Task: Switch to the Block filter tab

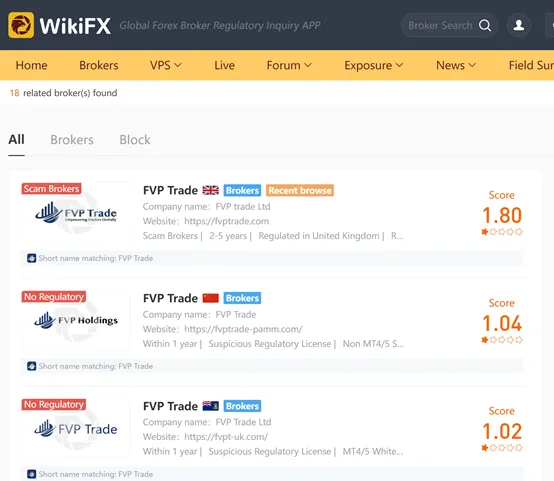Action: tap(135, 140)
